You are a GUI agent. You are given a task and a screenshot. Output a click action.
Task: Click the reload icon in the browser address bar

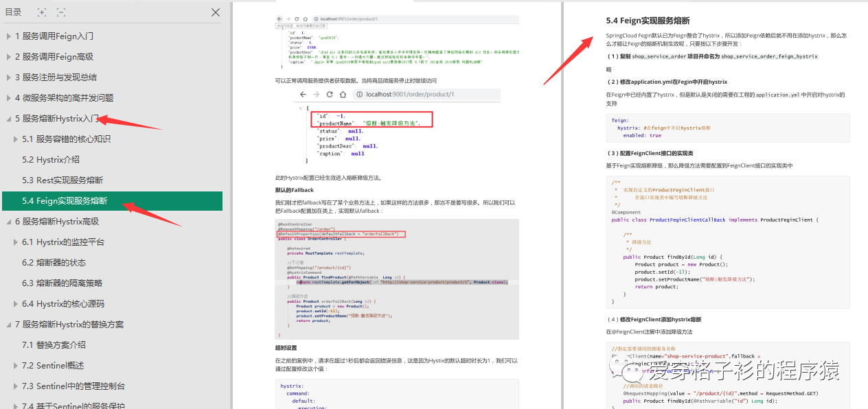coord(329,94)
